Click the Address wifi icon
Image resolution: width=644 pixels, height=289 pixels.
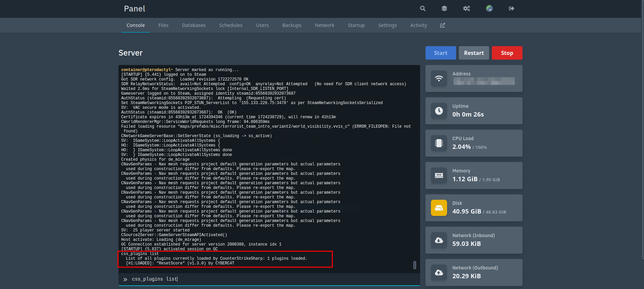(439, 78)
